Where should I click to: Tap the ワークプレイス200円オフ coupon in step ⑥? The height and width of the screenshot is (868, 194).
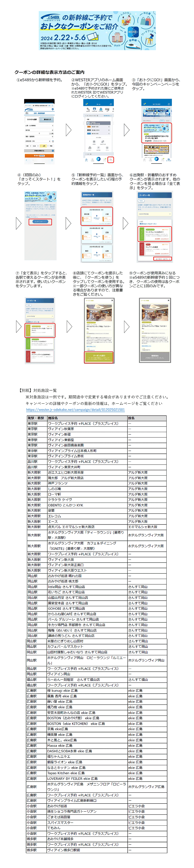(155, 234)
